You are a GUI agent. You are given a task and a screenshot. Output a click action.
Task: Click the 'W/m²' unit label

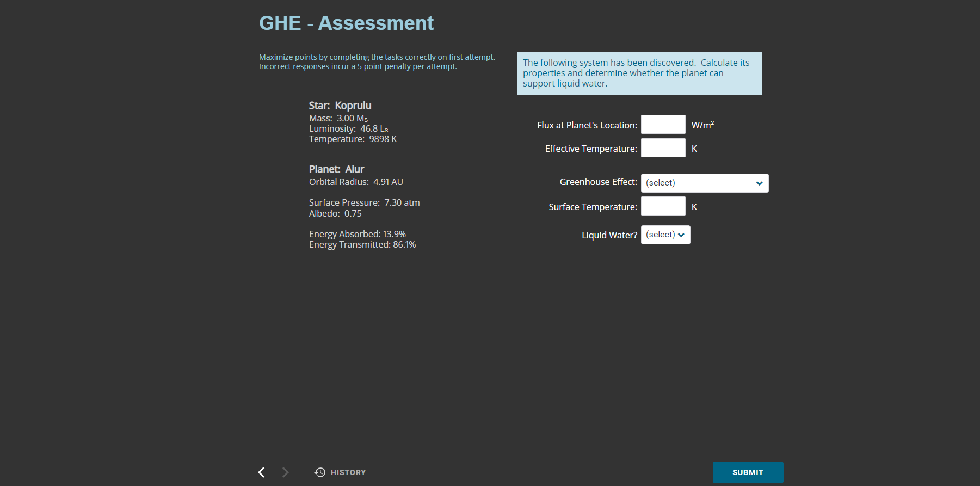[702, 125]
